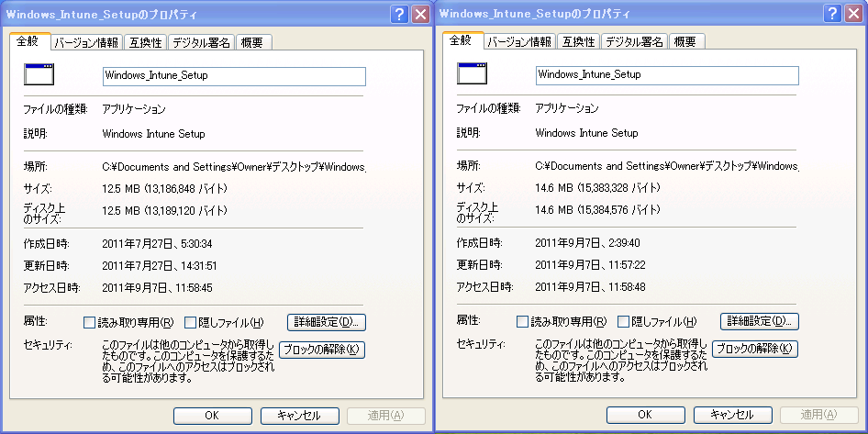Close the right properties window with the X
Image resolution: width=868 pixels, height=434 pixels.
pyautogui.click(x=855, y=14)
